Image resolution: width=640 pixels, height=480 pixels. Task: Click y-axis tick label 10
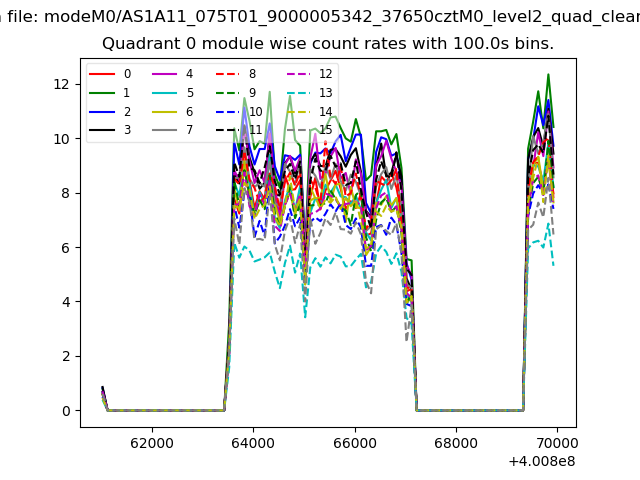click(62, 139)
